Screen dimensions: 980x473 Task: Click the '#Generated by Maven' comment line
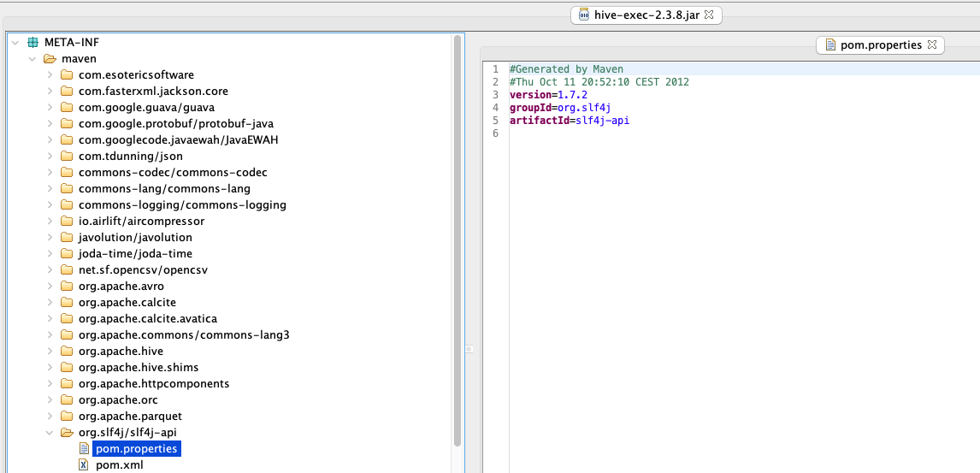[566, 68]
